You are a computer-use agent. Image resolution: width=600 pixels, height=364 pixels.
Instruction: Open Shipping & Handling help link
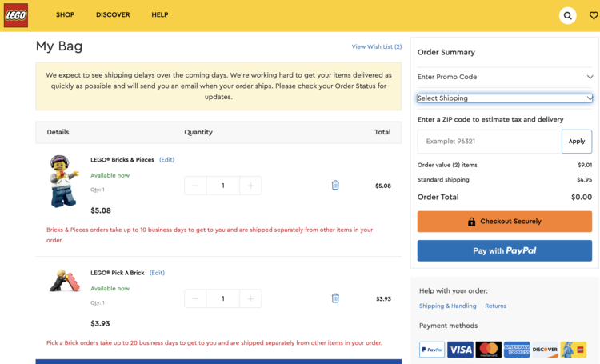[448, 306]
